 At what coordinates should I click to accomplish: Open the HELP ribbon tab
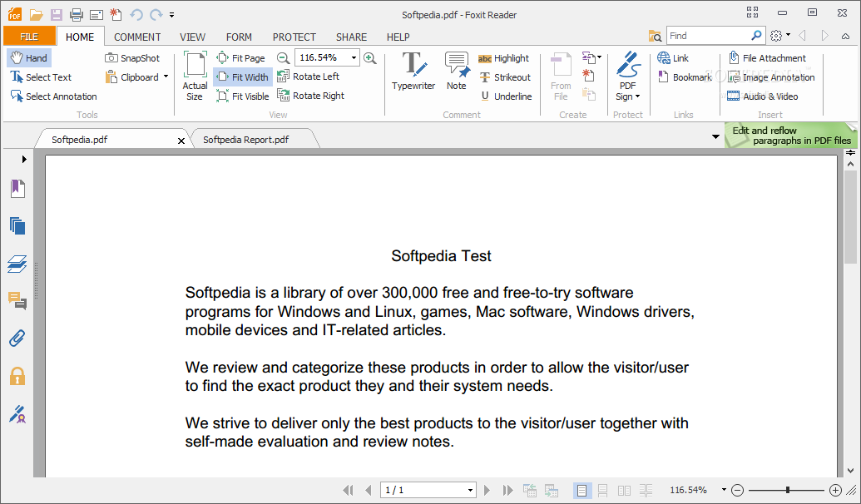tap(398, 37)
